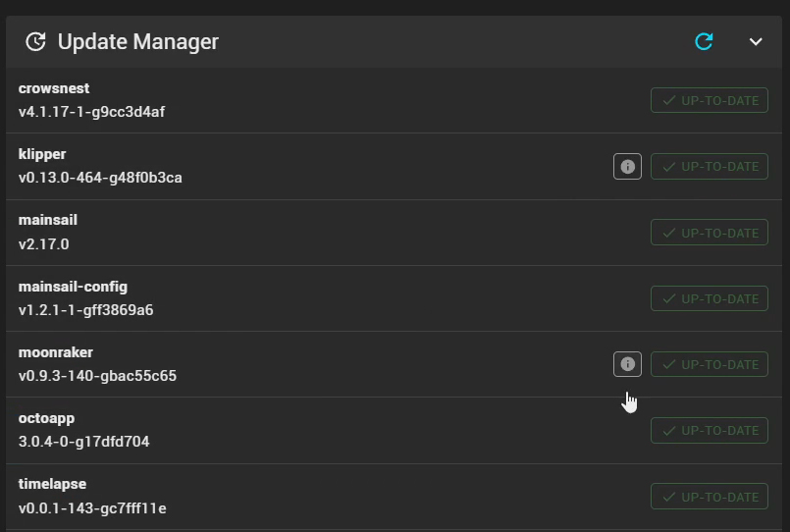Screen dimensions: 790x532
Task: Select the crowsnest component name
Action: [x=54, y=88]
